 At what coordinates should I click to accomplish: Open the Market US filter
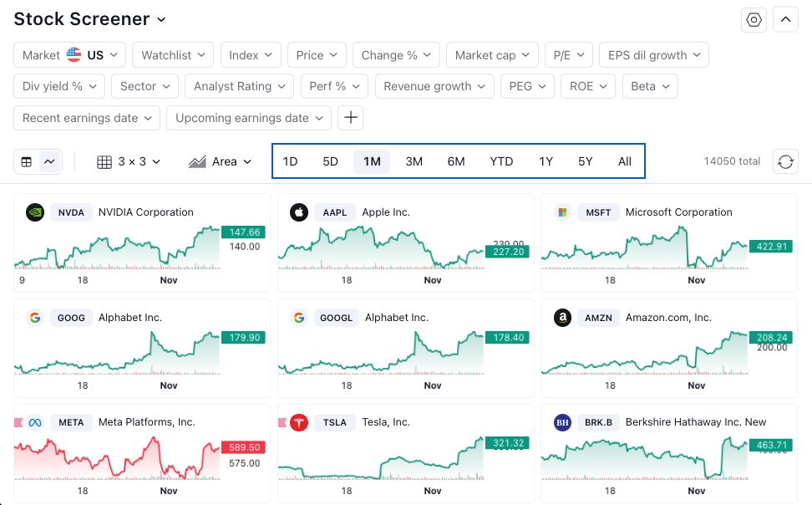[70, 55]
